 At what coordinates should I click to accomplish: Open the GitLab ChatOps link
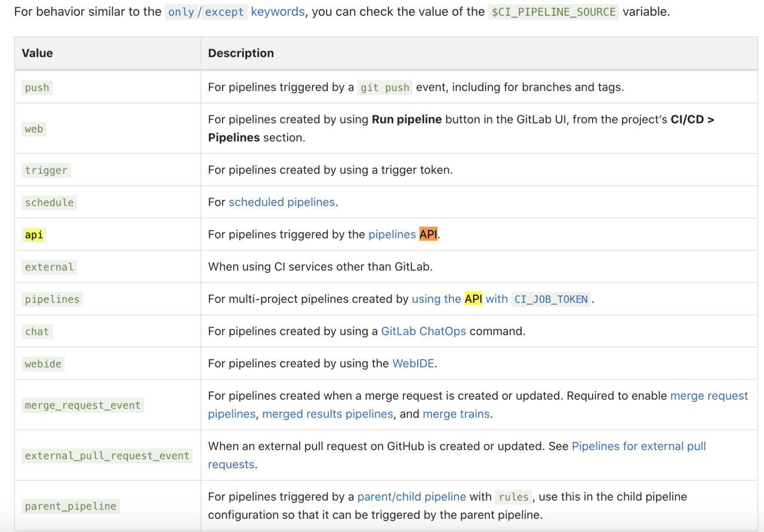pyautogui.click(x=424, y=331)
